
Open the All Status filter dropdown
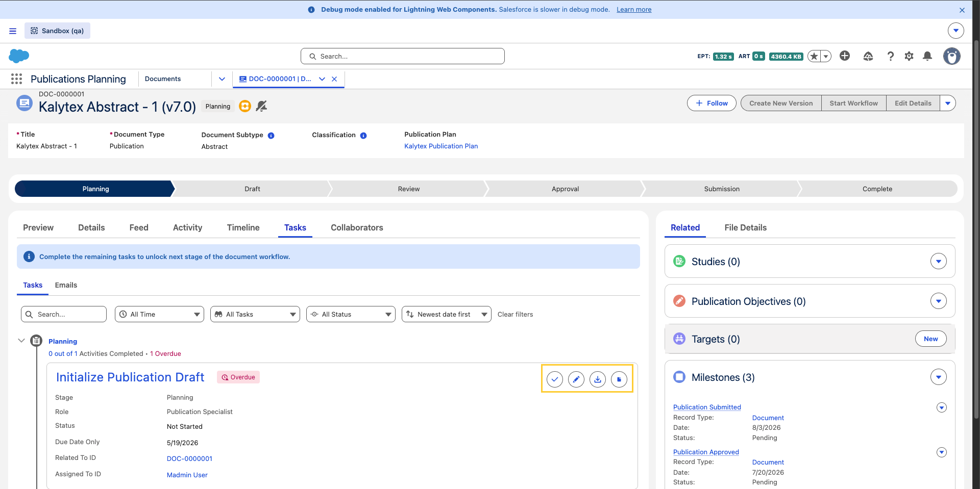click(351, 314)
